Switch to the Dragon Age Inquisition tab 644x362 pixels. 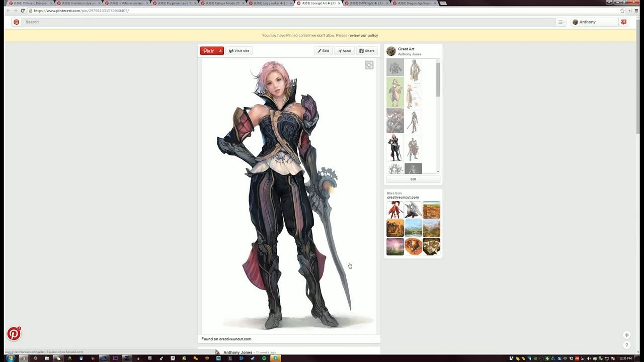click(x=415, y=3)
